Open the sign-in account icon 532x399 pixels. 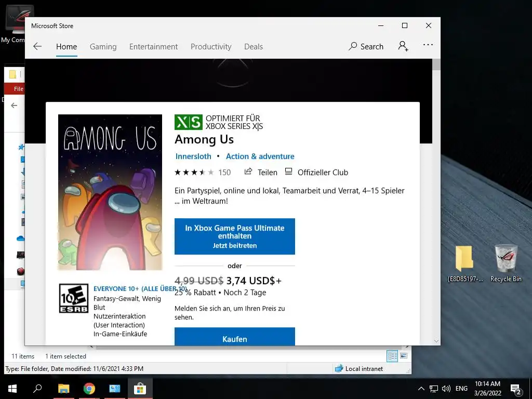[x=403, y=46]
